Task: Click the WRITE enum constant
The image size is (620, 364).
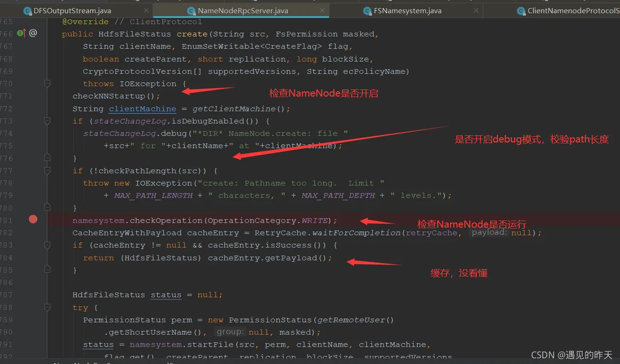Action: point(314,221)
